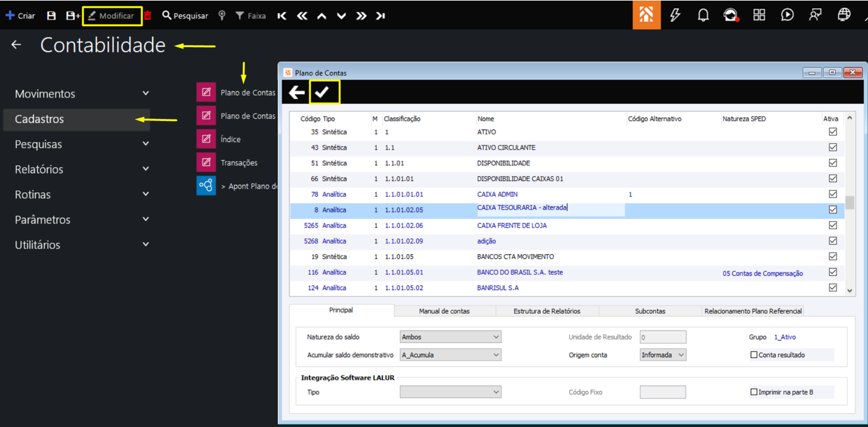
Task: Toggle Ativa checkbox for ATIVO row
Action: click(x=833, y=132)
